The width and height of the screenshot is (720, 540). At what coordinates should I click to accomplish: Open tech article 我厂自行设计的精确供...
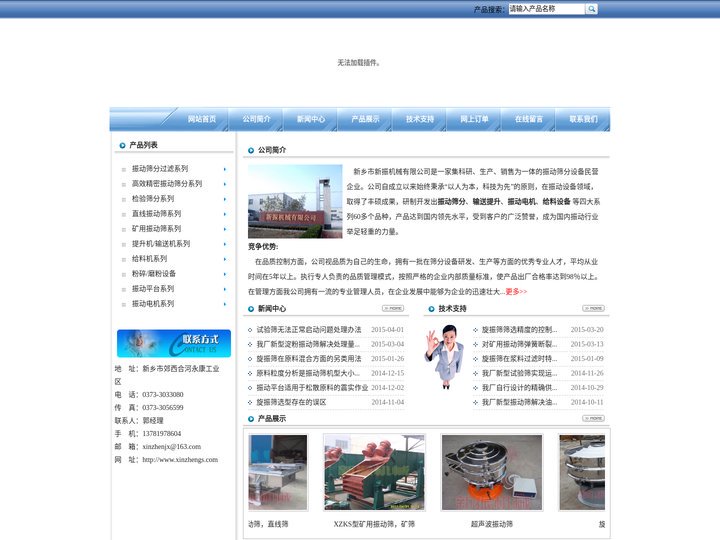[x=519, y=388]
